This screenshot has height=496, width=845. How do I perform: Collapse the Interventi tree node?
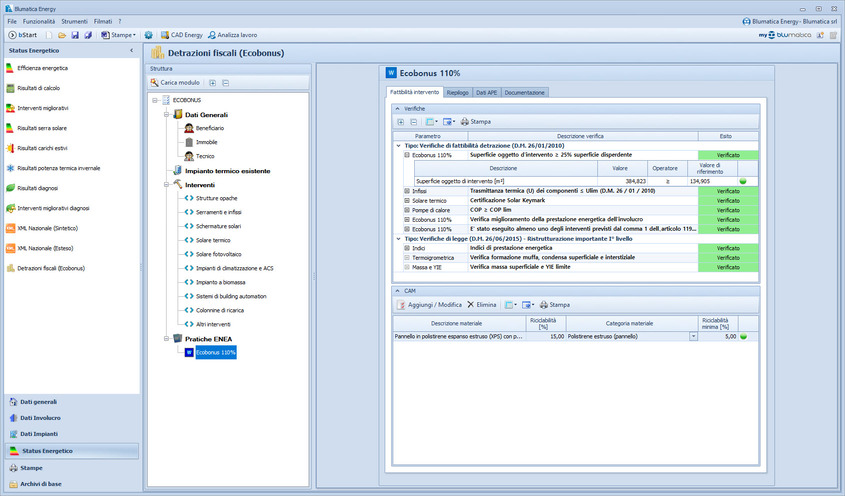pos(167,185)
